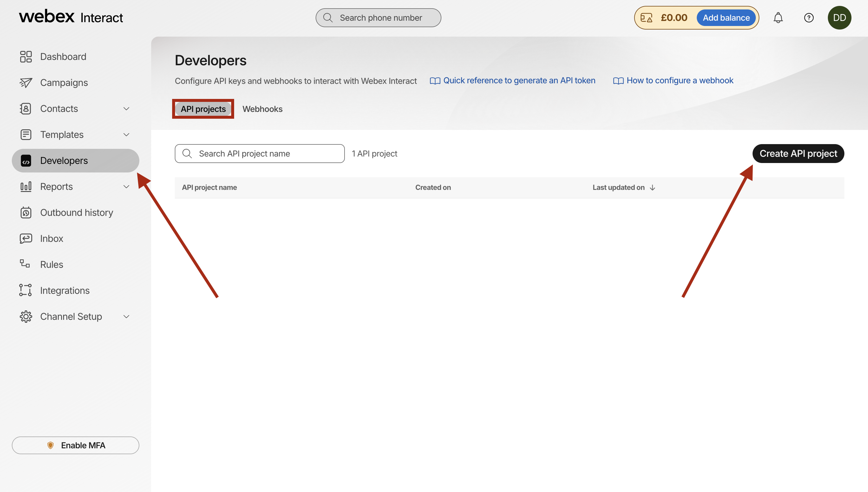868x492 pixels.
Task: Sort by Last updated on column header
Action: coord(619,188)
